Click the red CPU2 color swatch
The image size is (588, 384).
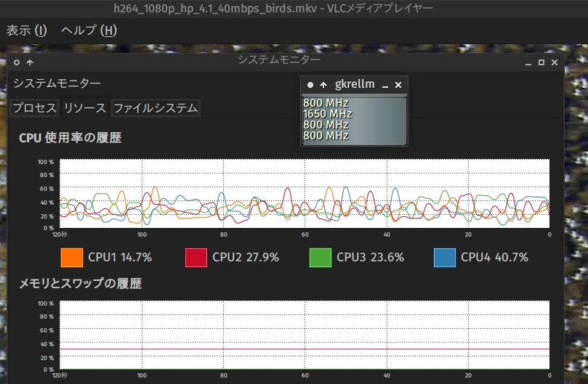[x=196, y=258]
